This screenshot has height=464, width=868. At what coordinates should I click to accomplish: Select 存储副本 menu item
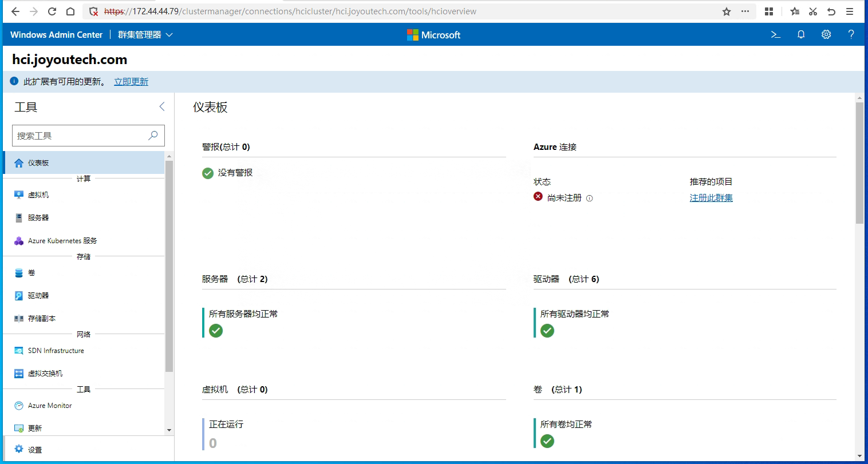(x=84, y=319)
